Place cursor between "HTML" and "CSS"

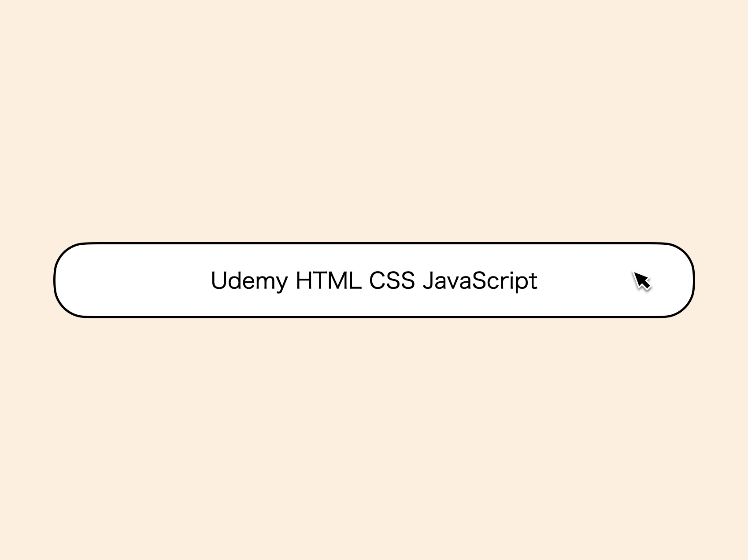[365, 280]
